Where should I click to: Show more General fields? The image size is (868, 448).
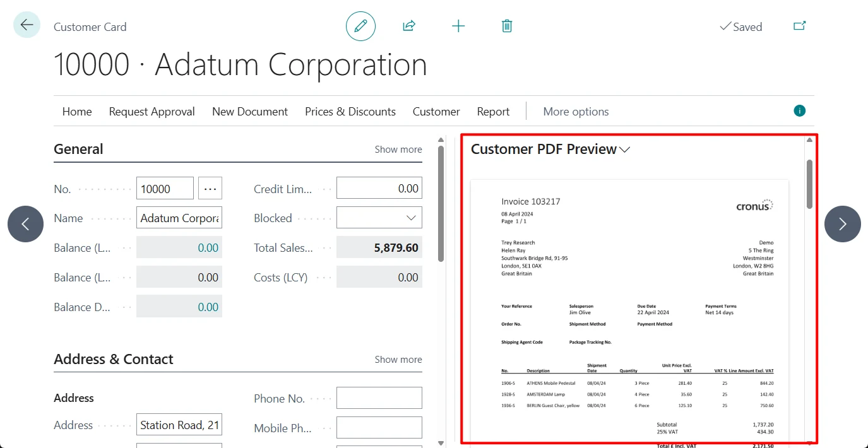tap(398, 150)
